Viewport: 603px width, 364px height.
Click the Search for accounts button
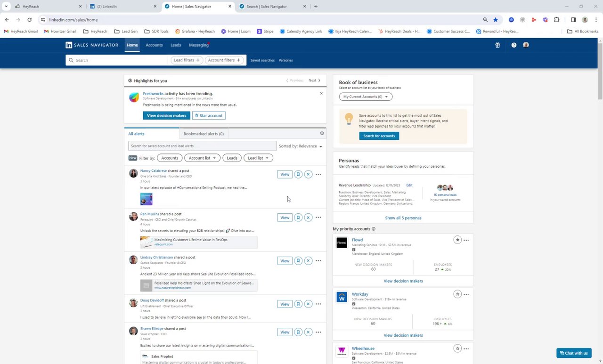(379, 136)
